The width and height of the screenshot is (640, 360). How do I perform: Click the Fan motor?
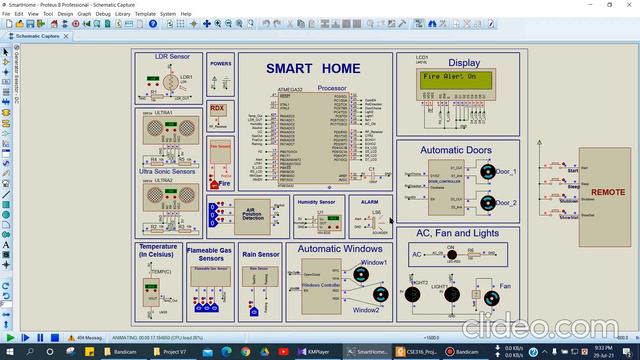click(x=491, y=299)
